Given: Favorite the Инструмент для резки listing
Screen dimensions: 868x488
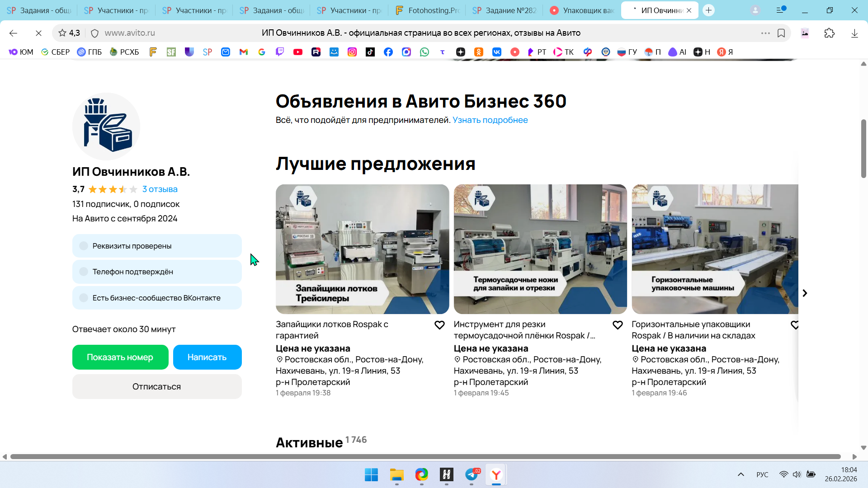Looking at the screenshot, I should (x=618, y=325).
